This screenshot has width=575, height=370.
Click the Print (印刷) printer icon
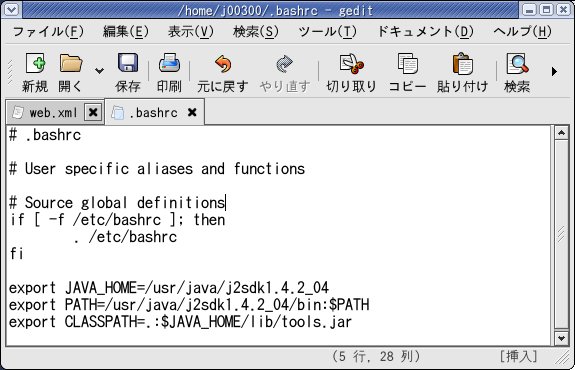[x=169, y=63]
